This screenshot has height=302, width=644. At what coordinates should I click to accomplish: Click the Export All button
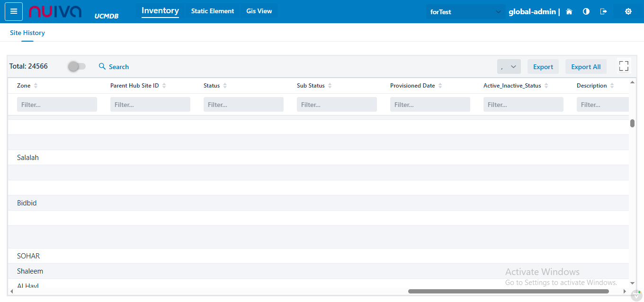tap(586, 67)
